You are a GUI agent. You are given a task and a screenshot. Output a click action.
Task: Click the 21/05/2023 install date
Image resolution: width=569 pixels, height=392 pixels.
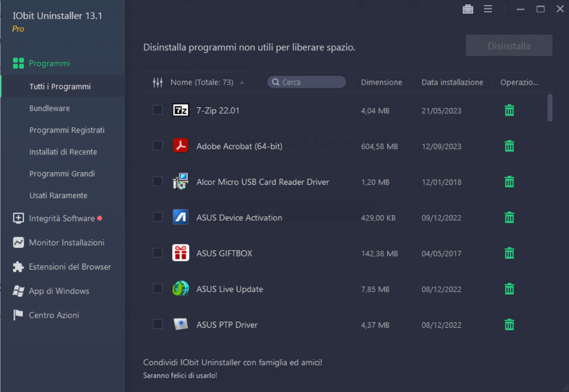[441, 111]
